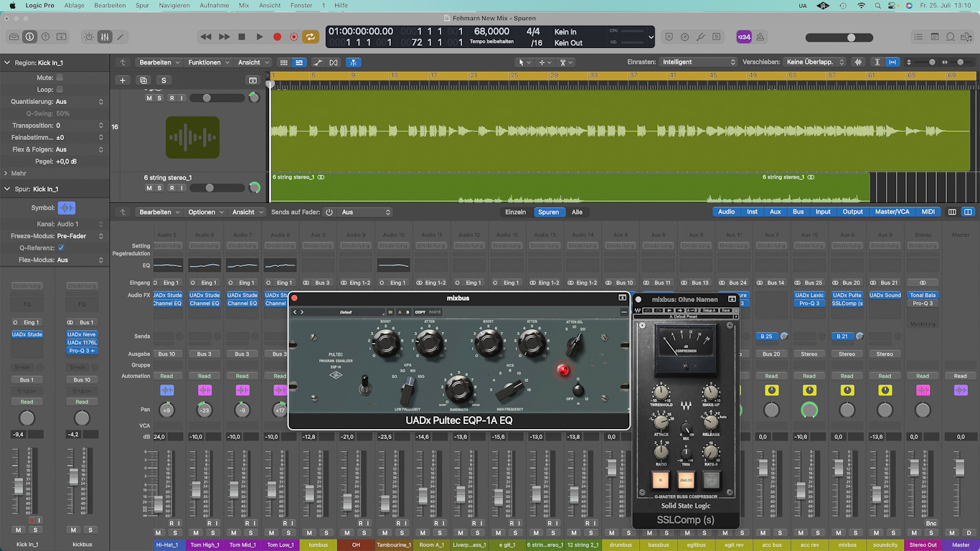Click Save in the SSLComp toolbar
The width and height of the screenshot is (980, 551).
tap(726, 310)
